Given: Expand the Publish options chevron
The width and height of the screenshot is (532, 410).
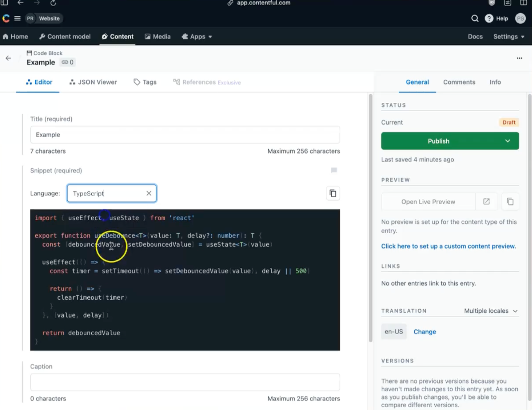Looking at the screenshot, I should coord(508,141).
